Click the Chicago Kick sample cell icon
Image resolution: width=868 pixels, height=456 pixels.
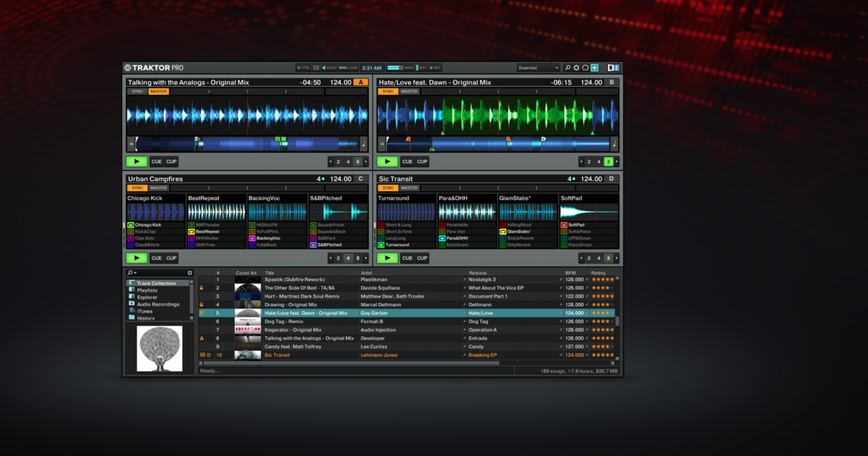coord(130,225)
